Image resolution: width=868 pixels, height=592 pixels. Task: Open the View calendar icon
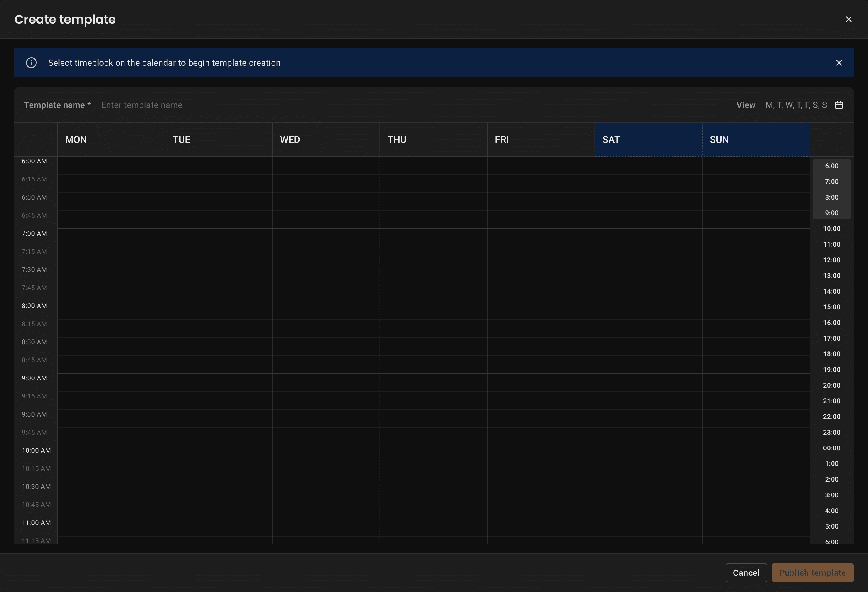point(839,105)
